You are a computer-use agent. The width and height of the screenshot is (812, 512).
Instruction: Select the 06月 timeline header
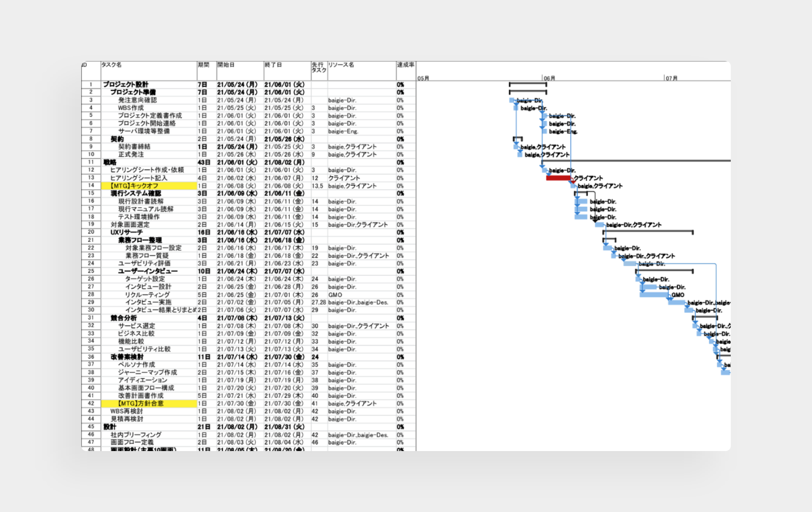(549, 78)
